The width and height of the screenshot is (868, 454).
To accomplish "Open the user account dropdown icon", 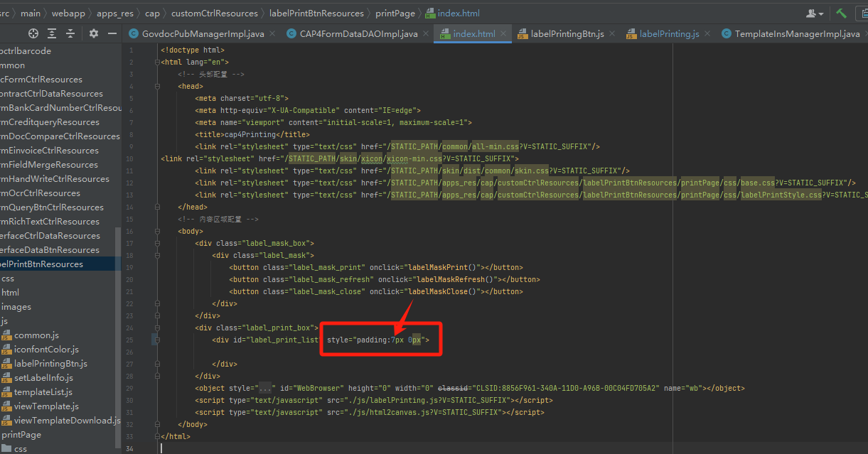I will (x=815, y=13).
